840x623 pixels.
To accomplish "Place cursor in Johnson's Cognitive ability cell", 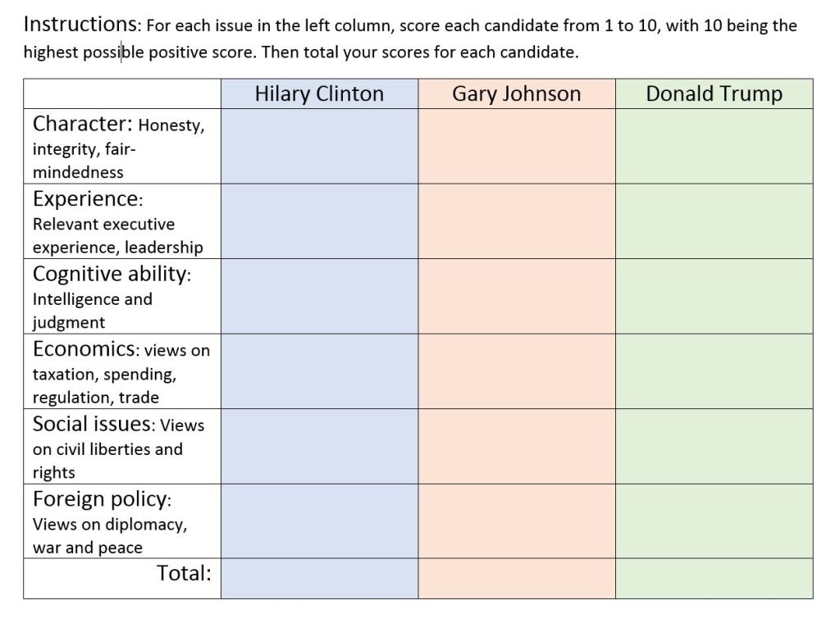I will [x=517, y=296].
